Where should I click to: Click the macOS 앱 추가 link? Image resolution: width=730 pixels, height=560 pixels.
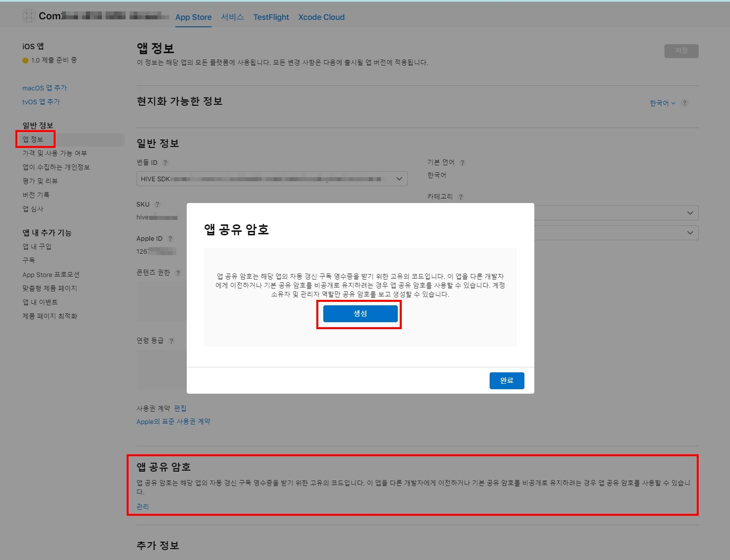(x=44, y=88)
